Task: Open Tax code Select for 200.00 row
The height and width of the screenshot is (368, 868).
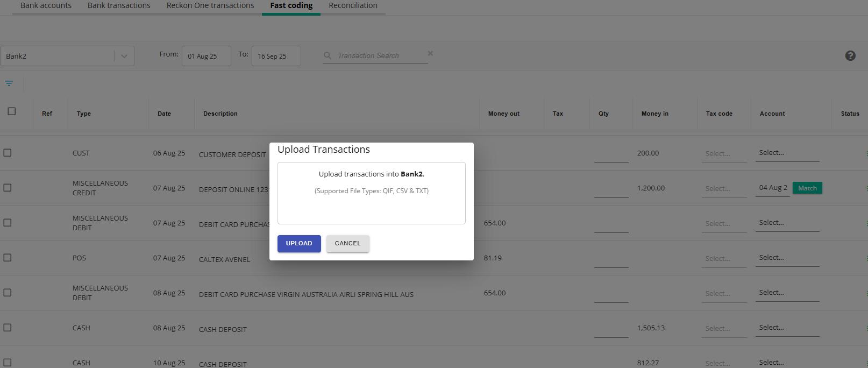Action: coord(724,154)
